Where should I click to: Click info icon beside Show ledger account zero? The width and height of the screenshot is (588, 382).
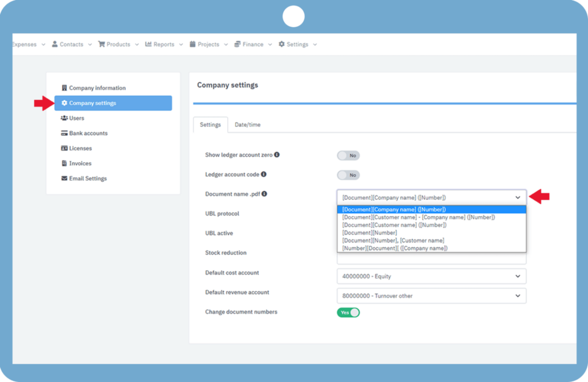[277, 155]
